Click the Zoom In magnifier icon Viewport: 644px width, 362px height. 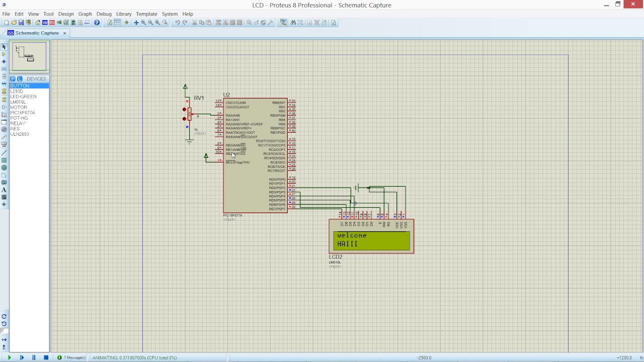(143, 23)
